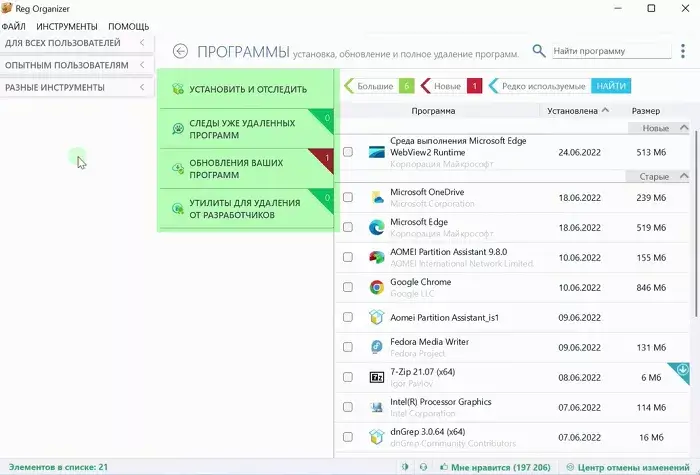Collapse the Новые group header
The height and width of the screenshot is (475, 700).
(683, 128)
